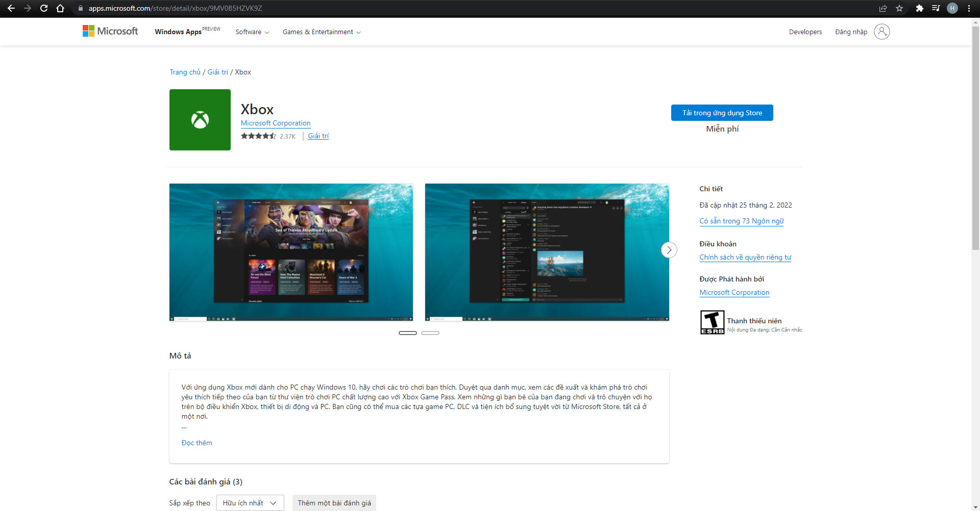Viewport: 980px width, 511px height.
Task: Click 'Tải trong ứng dụng Store' button
Action: click(722, 113)
